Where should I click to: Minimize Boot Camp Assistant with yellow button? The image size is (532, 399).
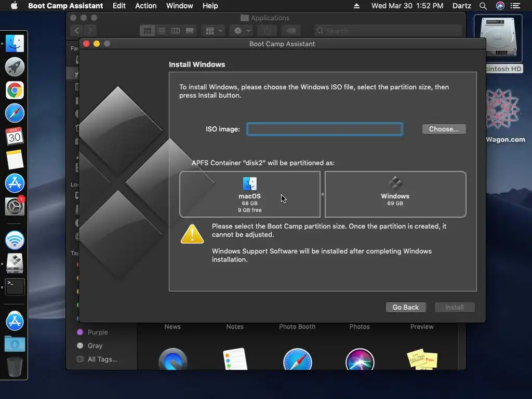click(96, 44)
